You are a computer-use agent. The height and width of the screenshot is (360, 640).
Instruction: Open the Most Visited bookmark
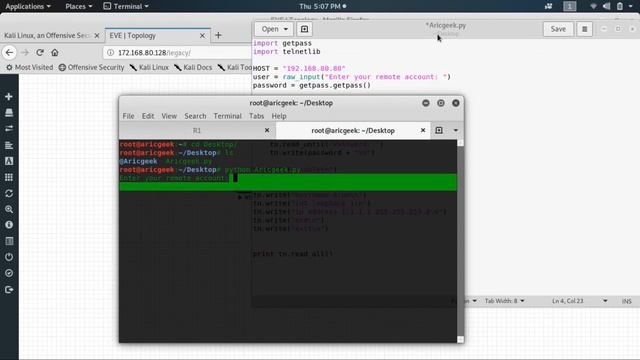(29, 67)
